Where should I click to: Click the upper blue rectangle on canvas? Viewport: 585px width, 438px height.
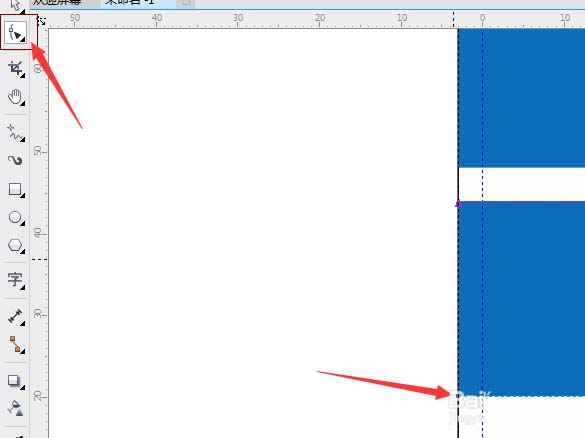click(522, 98)
